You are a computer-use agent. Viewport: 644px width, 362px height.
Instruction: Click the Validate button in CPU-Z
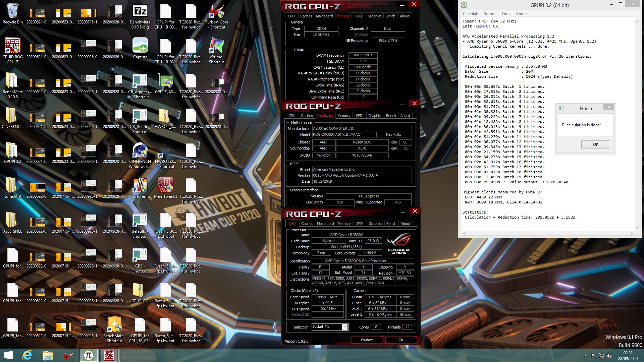point(367,340)
